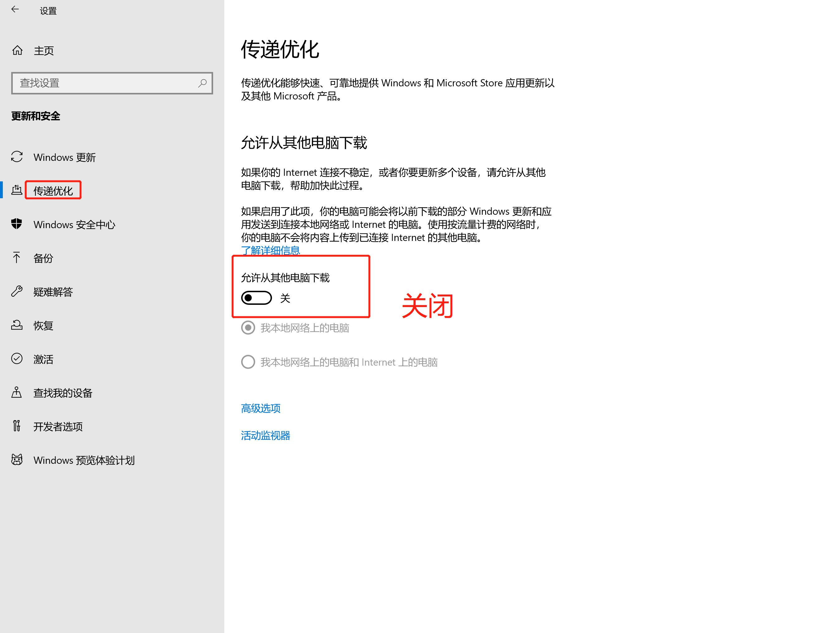This screenshot has width=840, height=633.
Task: Click the 了解详细信息 hyperlink
Action: [x=270, y=250]
